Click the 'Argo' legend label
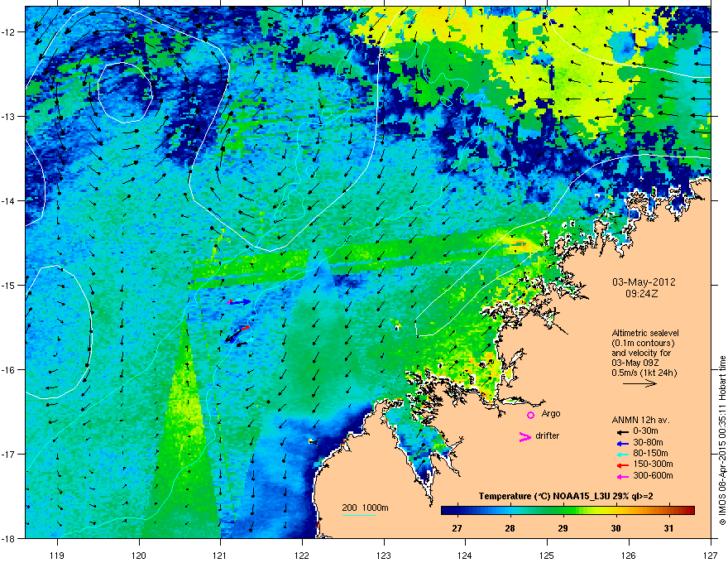 [551, 413]
